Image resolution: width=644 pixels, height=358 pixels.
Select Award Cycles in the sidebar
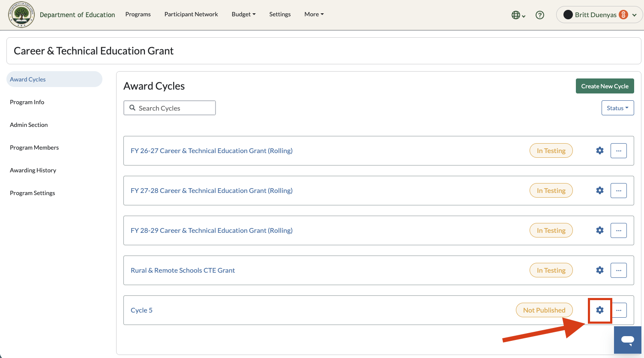[x=54, y=79]
